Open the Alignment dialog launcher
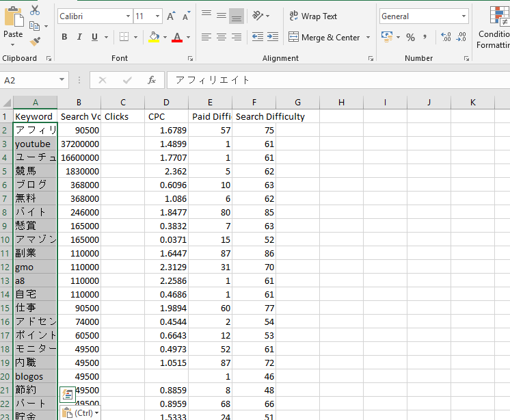Image resolution: width=510 pixels, height=420 pixels. click(371, 59)
